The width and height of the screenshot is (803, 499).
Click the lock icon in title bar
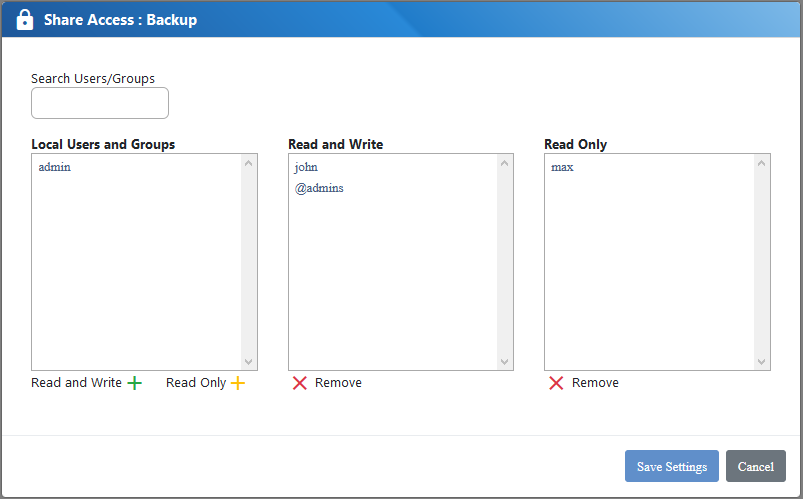[x=25, y=20]
